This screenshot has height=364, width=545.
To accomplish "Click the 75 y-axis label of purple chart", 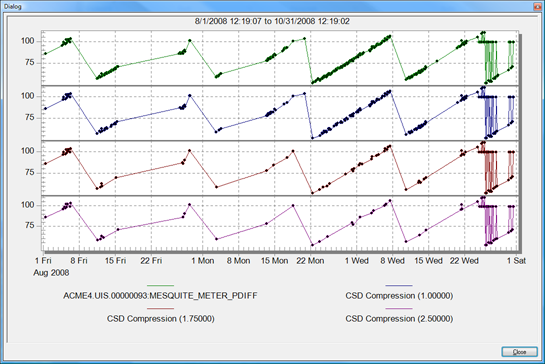I will tap(30, 226).
